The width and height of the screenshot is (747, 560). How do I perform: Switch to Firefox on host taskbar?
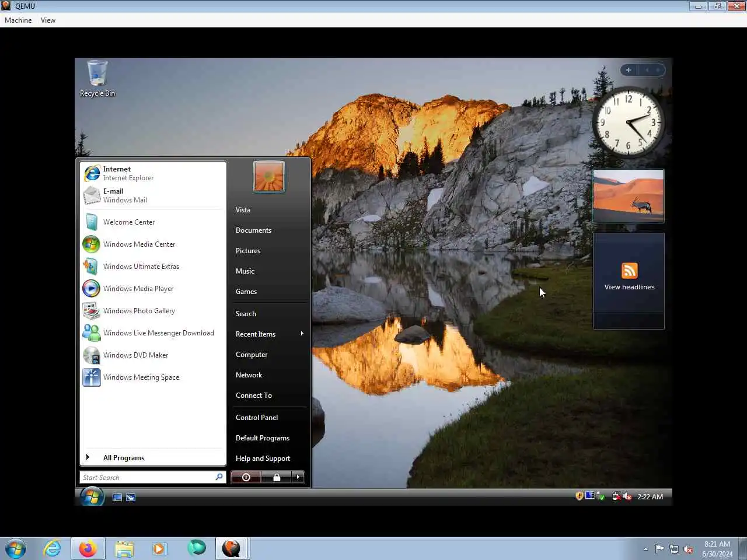pos(88,549)
